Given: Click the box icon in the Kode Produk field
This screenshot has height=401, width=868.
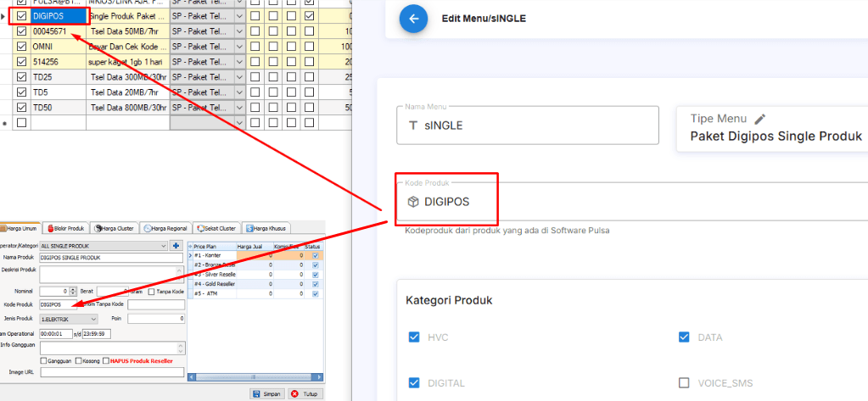Looking at the screenshot, I should pyautogui.click(x=413, y=202).
